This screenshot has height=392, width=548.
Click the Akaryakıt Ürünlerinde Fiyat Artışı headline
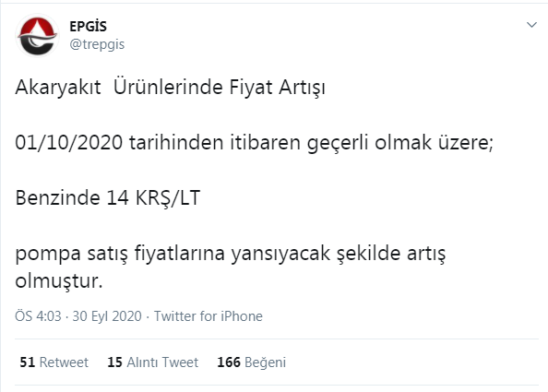pyautogui.click(x=170, y=88)
